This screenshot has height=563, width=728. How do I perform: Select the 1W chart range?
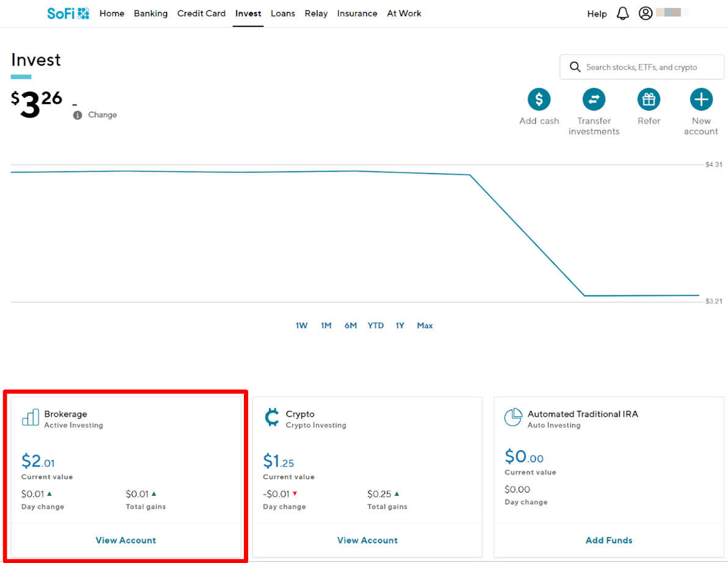tap(301, 326)
